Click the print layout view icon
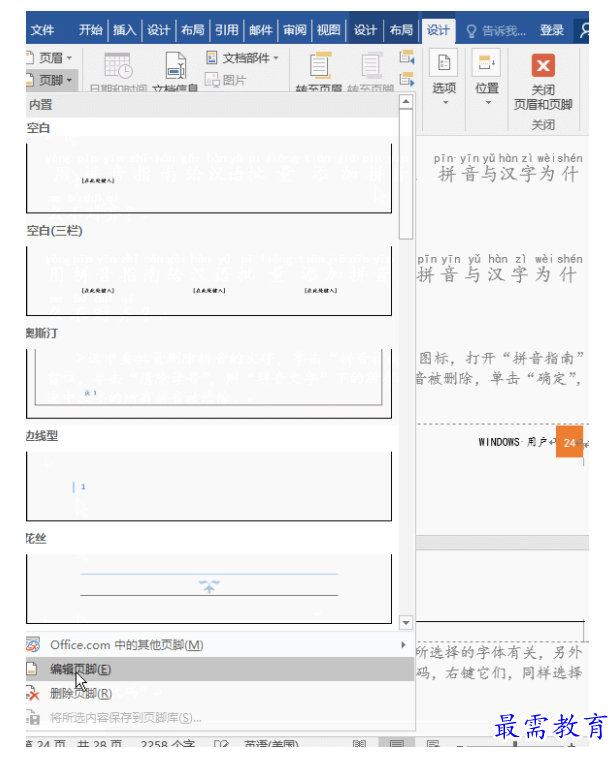Viewport: 616px width, 758px height. [x=396, y=743]
